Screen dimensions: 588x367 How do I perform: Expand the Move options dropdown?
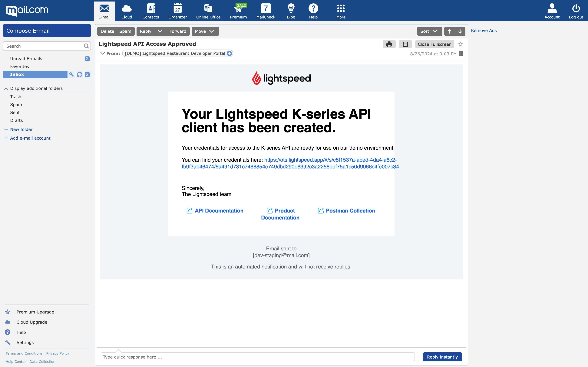point(211,31)
